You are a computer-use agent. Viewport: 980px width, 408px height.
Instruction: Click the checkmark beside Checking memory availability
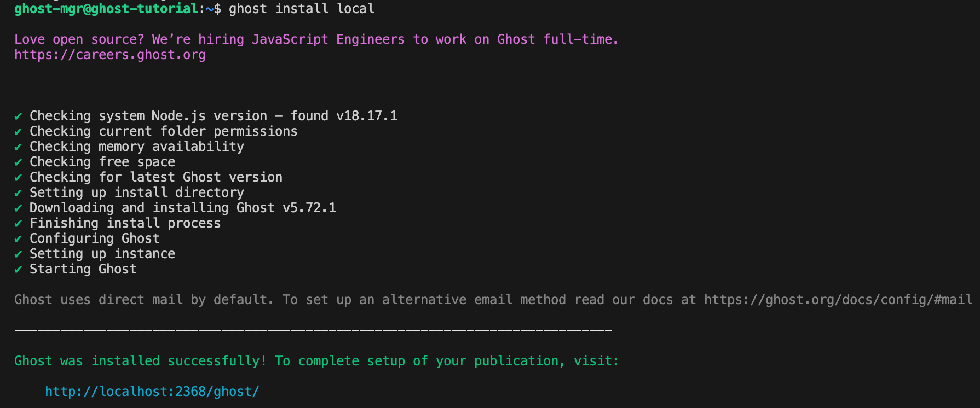[18, 147]
